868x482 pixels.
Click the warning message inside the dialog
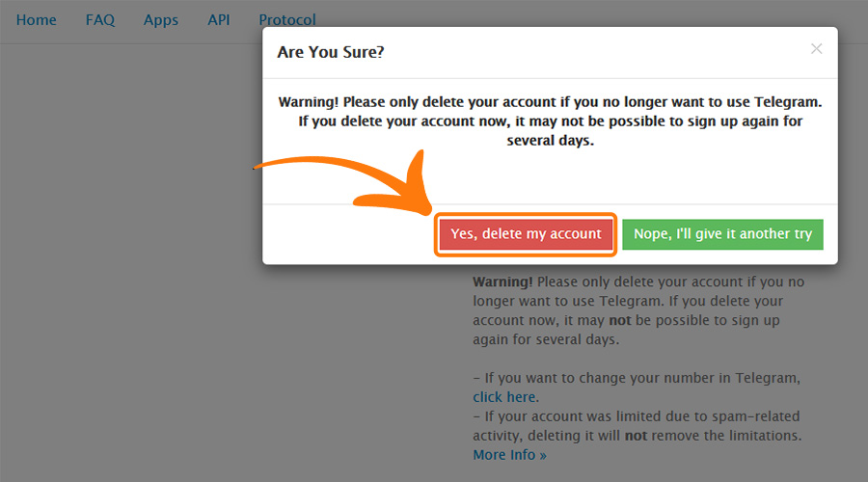tap(550, 120)
